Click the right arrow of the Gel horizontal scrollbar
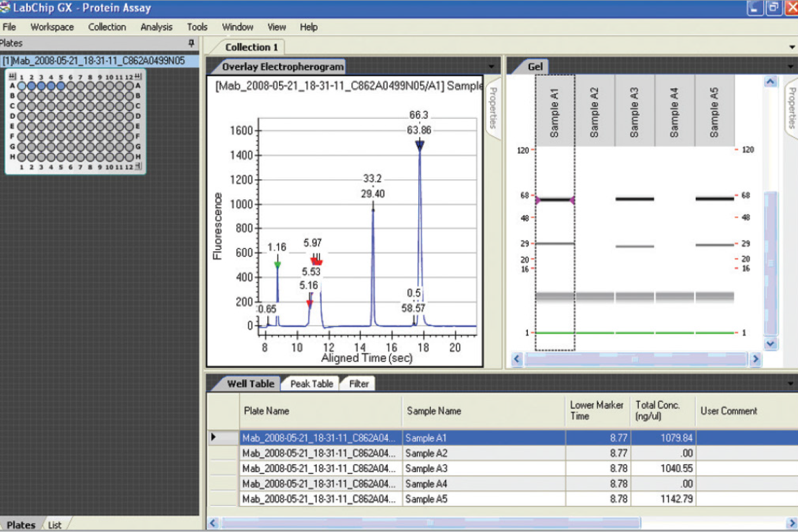This screenshot has width=798, height=532. (756, 359)
